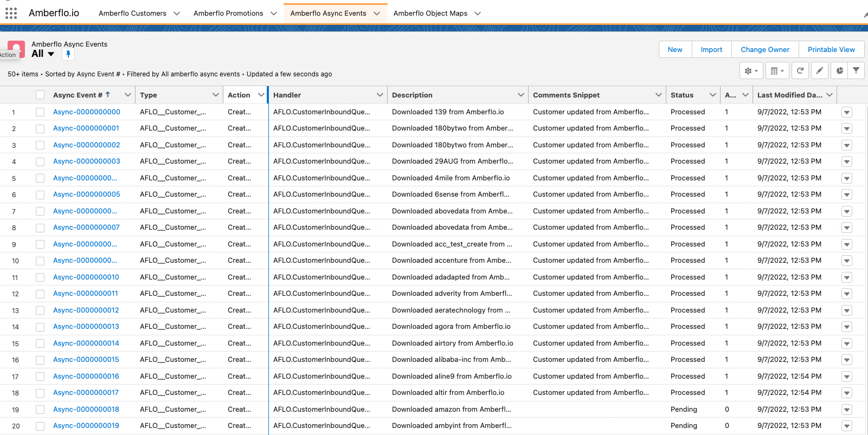
Task: Click the pencil edit list icon
Action: click(x=820, y=70)
